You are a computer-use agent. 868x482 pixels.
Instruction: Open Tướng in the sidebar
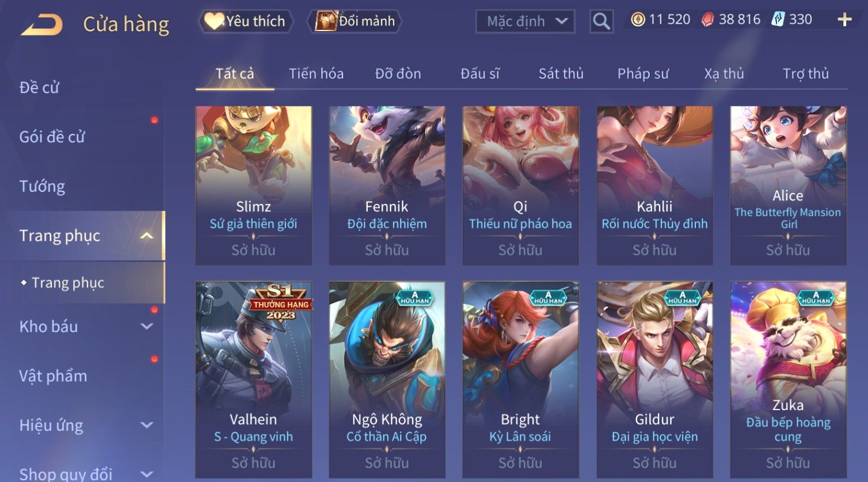click(42, 186)
